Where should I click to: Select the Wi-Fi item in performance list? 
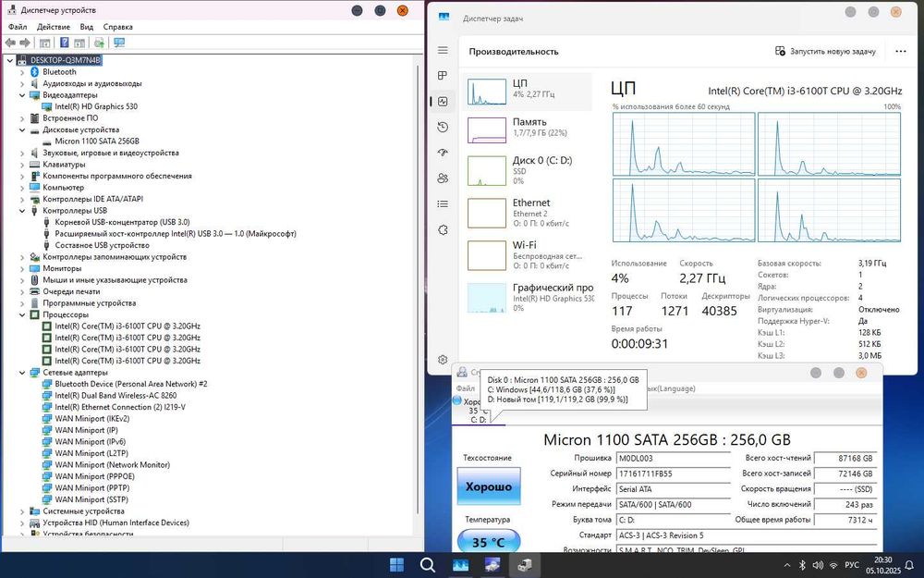(527, 255)
